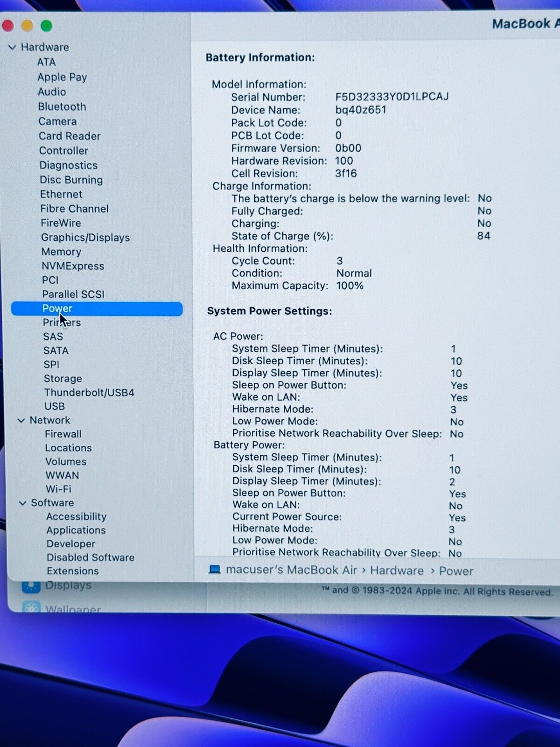Screen dimensions: 560x747
Task: Click Hardware in the path bar
Action: tap(397, 571)
